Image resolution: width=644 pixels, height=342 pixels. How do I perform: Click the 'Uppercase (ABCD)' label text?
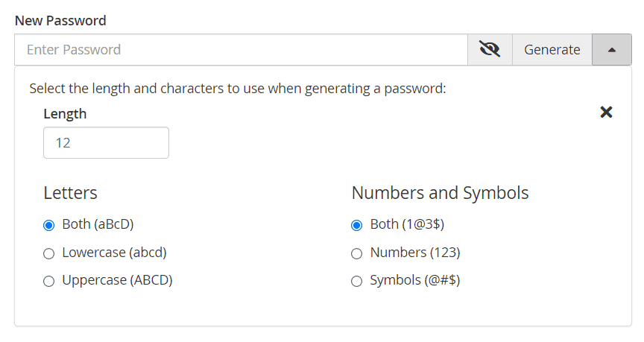pos(117,280)
